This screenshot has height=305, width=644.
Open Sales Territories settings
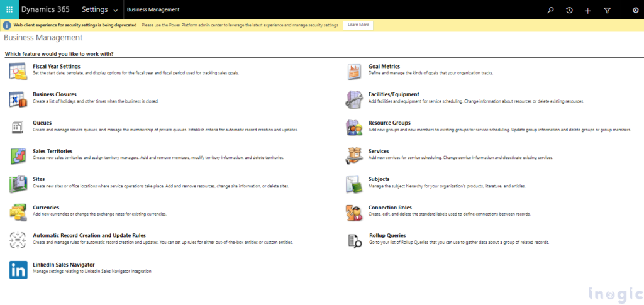pos(52,151)
